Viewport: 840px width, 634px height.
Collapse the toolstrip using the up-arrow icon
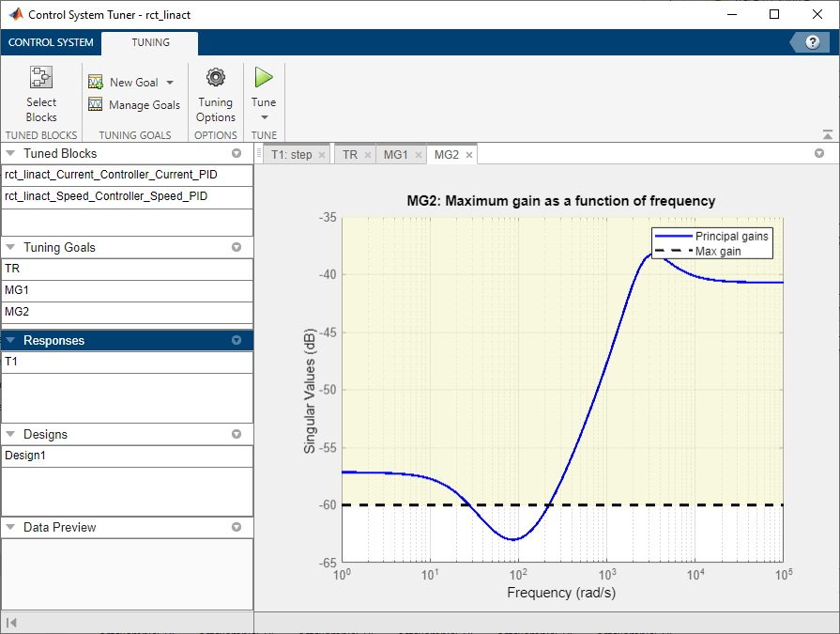click(x=827, y=134)
